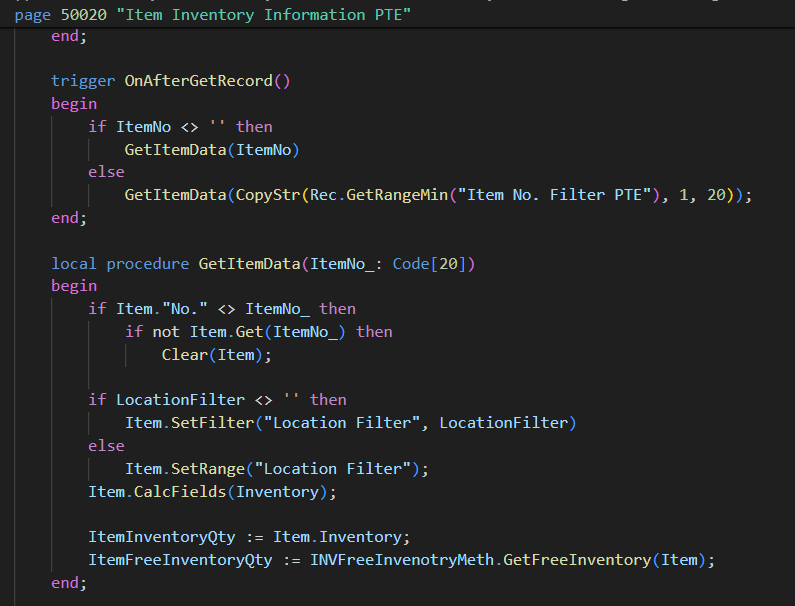Click "if ItemNo <> '' then" line
795x606 pixels.
pyautogui.click(x=180, y=127)
